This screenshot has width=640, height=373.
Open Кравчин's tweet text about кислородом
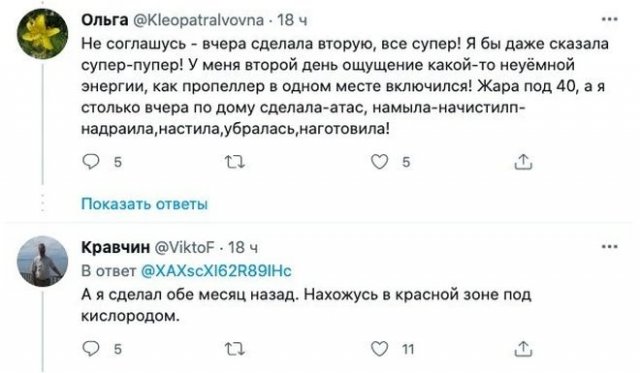click(x=306, y=305)
